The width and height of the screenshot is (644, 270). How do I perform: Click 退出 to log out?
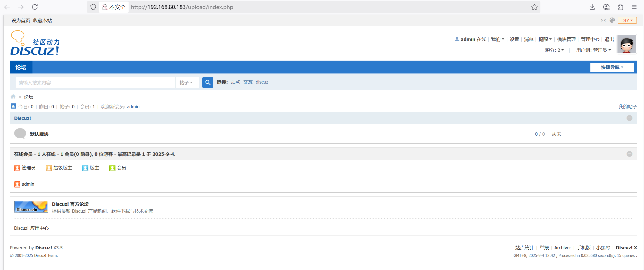click(609, 39)
